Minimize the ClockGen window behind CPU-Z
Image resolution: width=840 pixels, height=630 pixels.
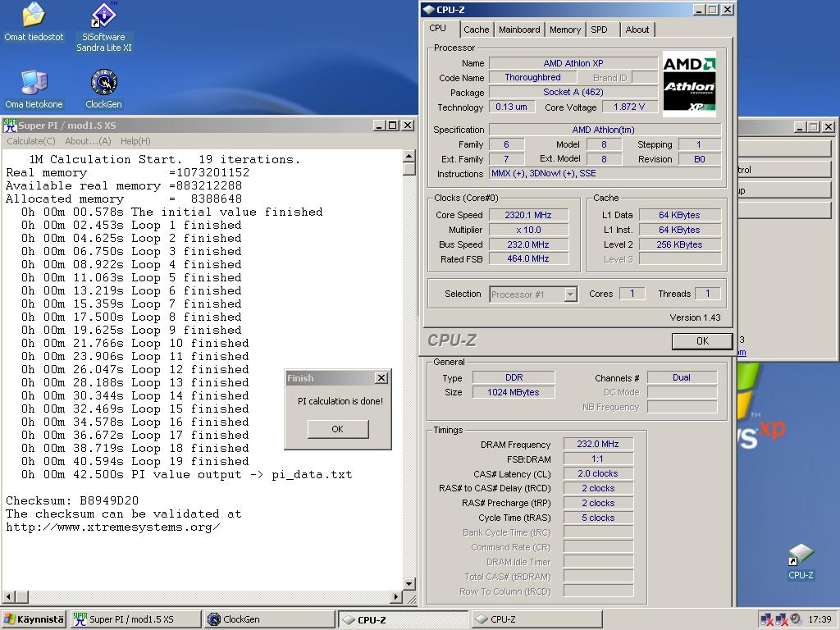800,127
